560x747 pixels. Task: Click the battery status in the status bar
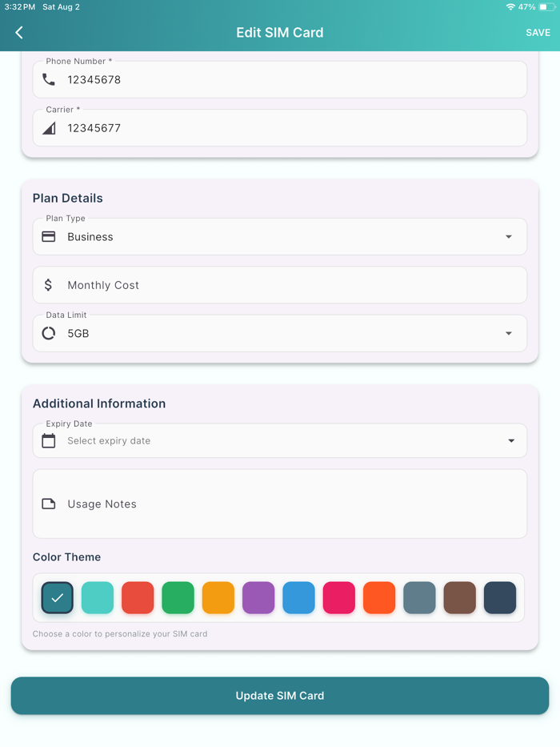click(546, 6)
